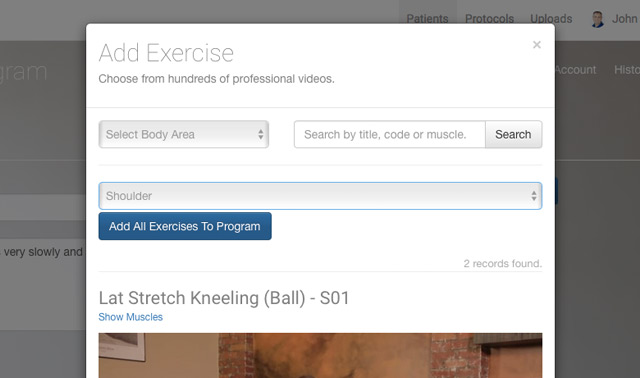Screen dimensions: 640x378
Task: Open the Select Body Area dropdown
Action: [x=184, y=134]
